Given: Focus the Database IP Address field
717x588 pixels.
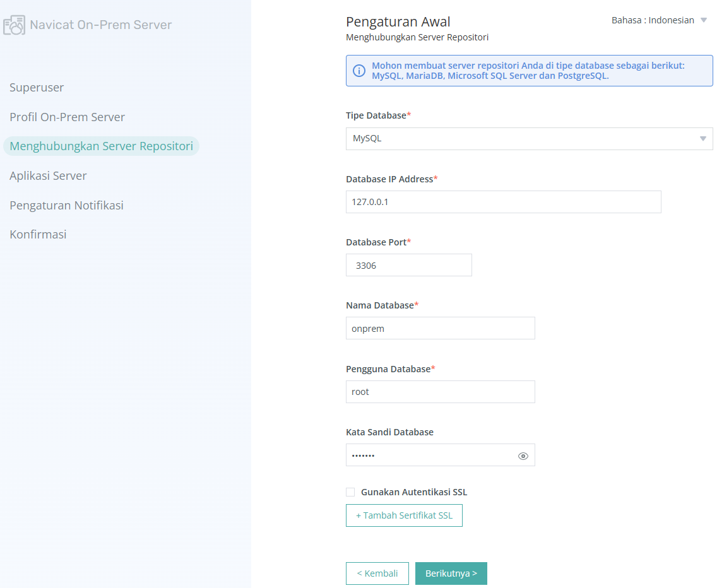Looking at the screenshot, I should coord(504,202).
